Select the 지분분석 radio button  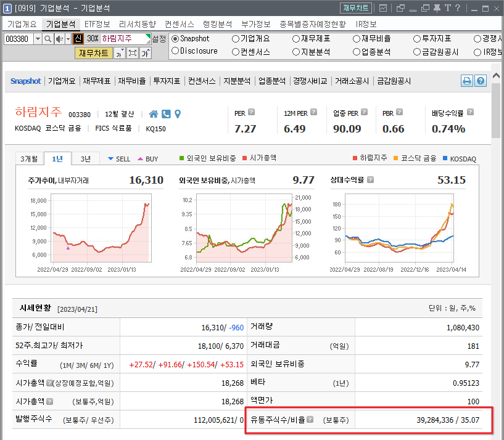pos(296,52)
